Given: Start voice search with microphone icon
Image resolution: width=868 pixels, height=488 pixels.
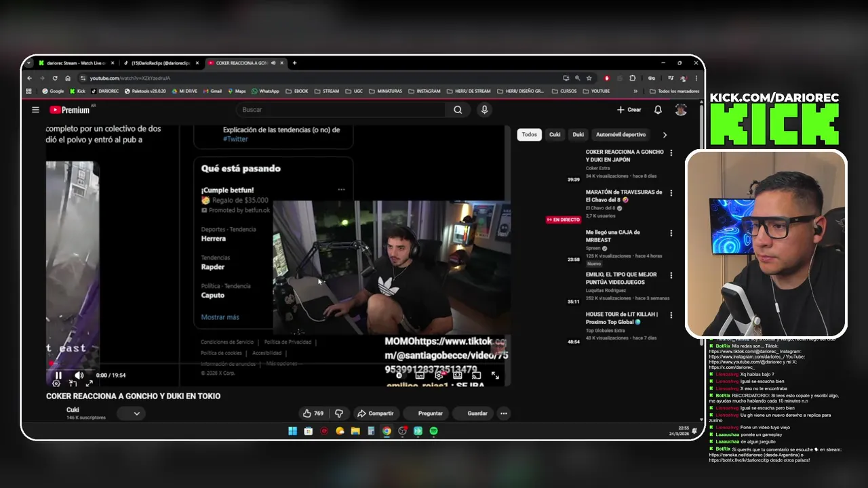Looking at the screenshot, I should coord(484,110).
